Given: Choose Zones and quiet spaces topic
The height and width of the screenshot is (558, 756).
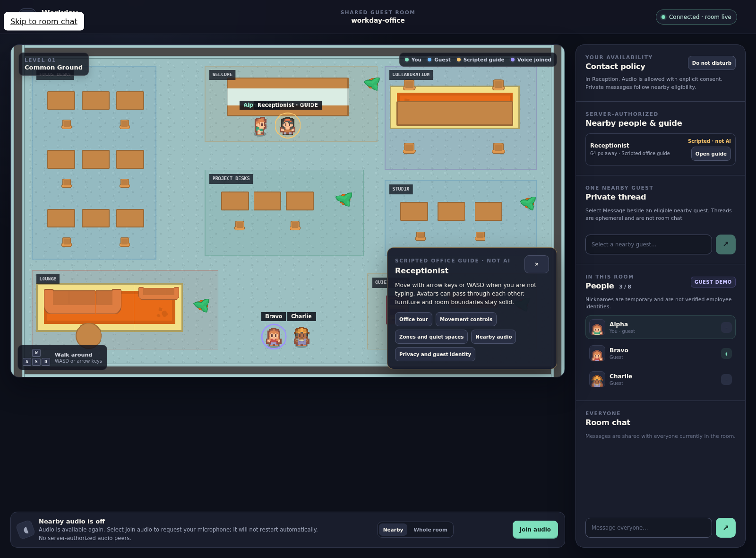Looking at the screenshot, I should coord(431,337).
